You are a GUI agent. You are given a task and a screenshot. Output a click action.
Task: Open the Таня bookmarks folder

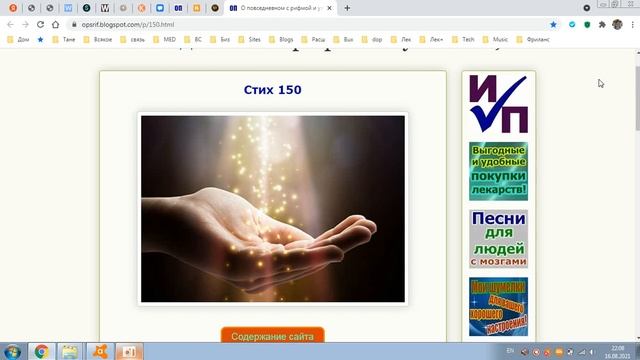coord(64,40)
